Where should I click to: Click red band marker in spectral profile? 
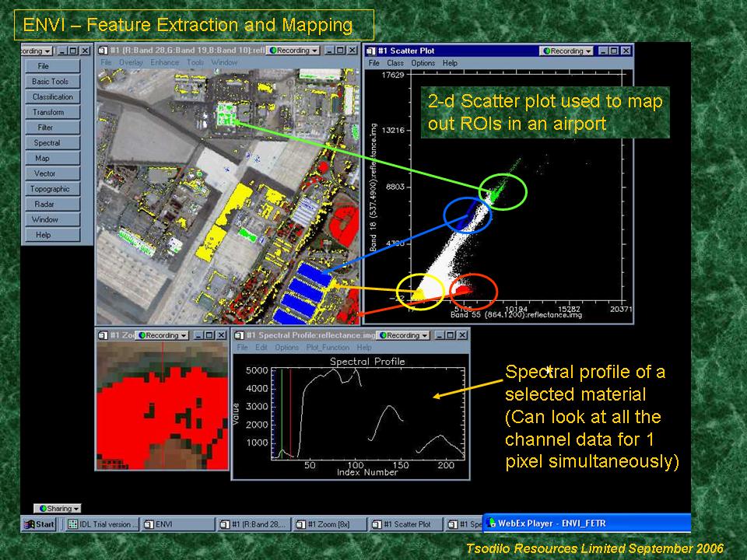[x=290, y=414]
